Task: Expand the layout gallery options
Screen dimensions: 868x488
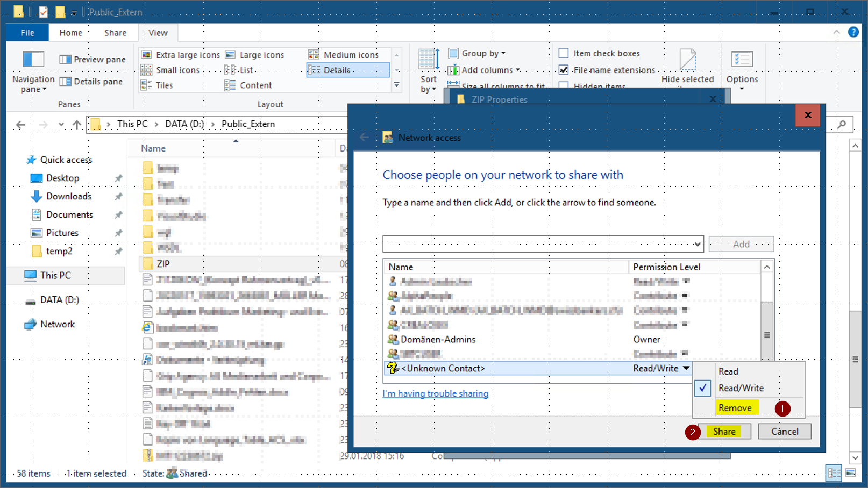Action: pos(397,85)
